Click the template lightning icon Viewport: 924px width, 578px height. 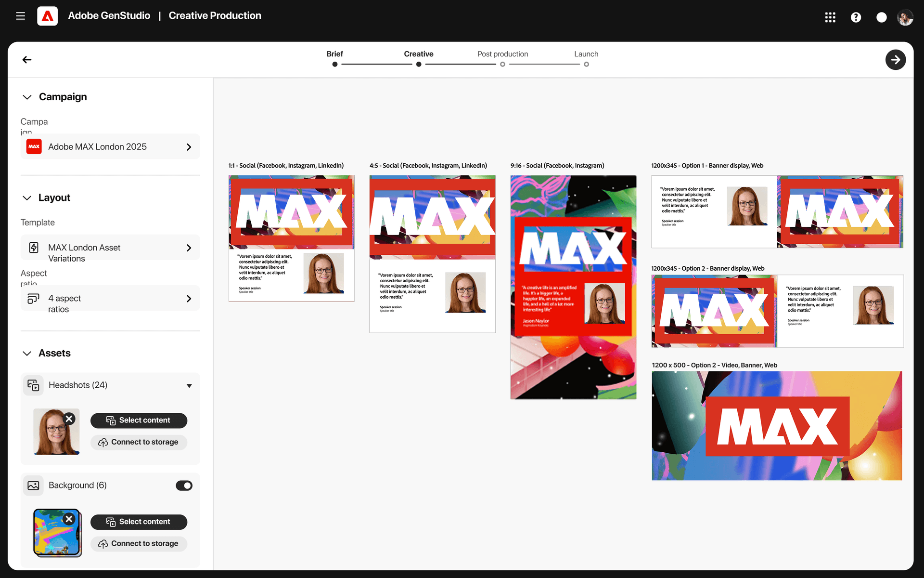point(34,248)
